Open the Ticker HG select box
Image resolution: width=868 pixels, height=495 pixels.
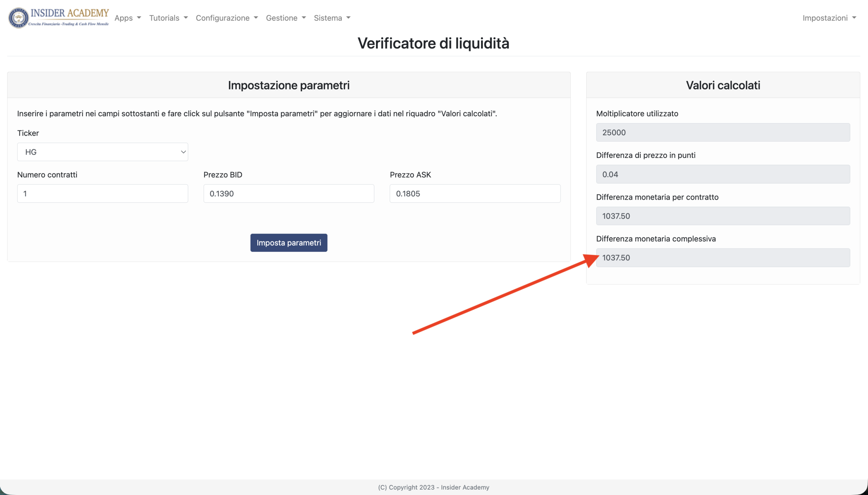[x=102, y=152]
